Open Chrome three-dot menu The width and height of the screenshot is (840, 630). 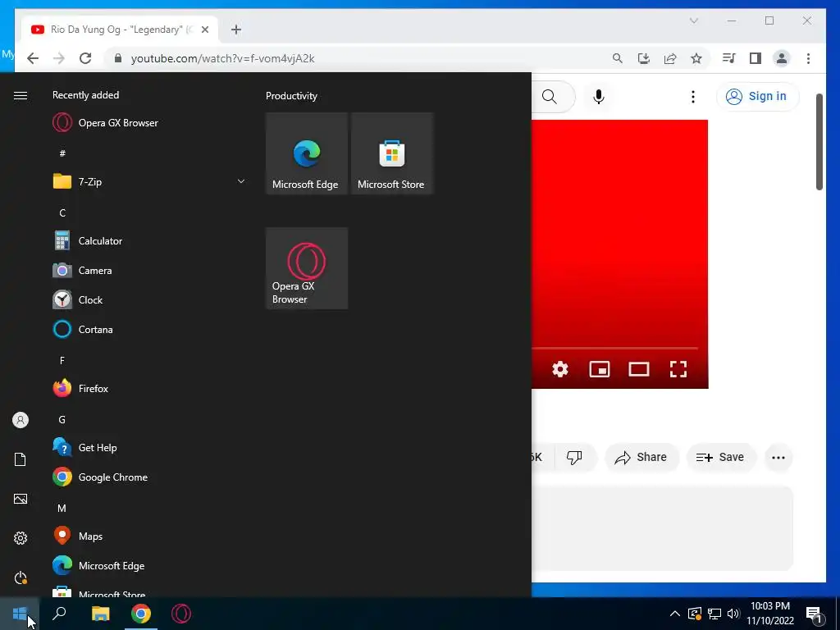point(808,58)
